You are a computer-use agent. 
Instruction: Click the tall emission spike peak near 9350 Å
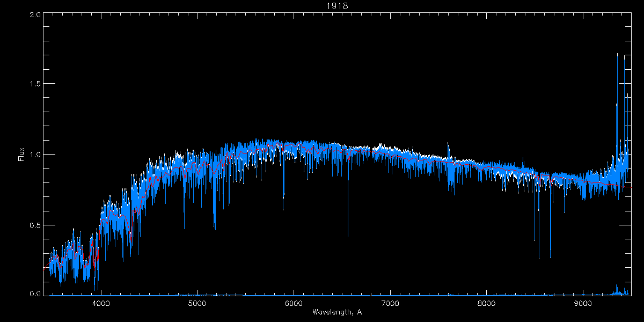point(617,54)
